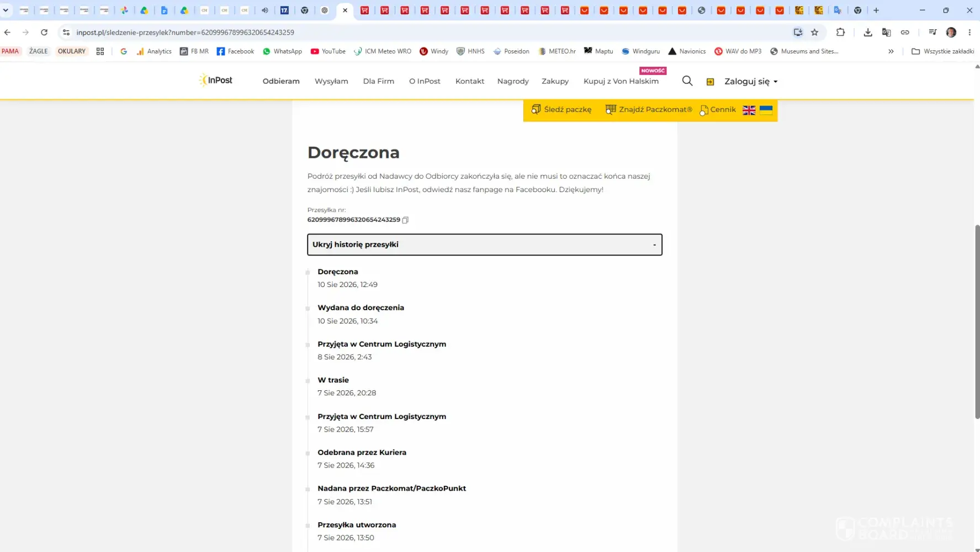Close the active InPost tab
This screenshot has height=552, width=980.
(345, 10)
